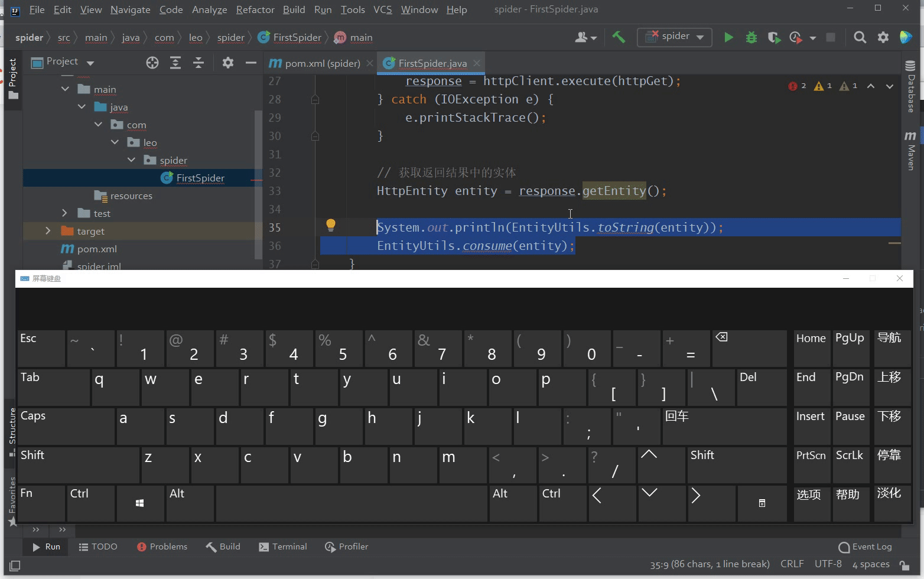924x579 pixels.
Task: Open the Refactor menu
Action: [255, 9]
